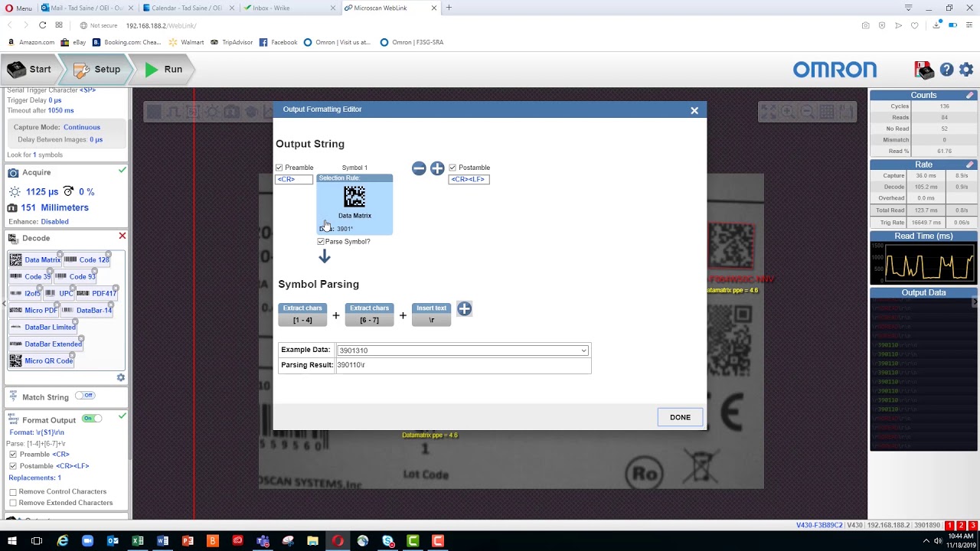980x551 pixels.
Task: Open Omron F3SG-SRA bookmark
Action: point(411,43)
